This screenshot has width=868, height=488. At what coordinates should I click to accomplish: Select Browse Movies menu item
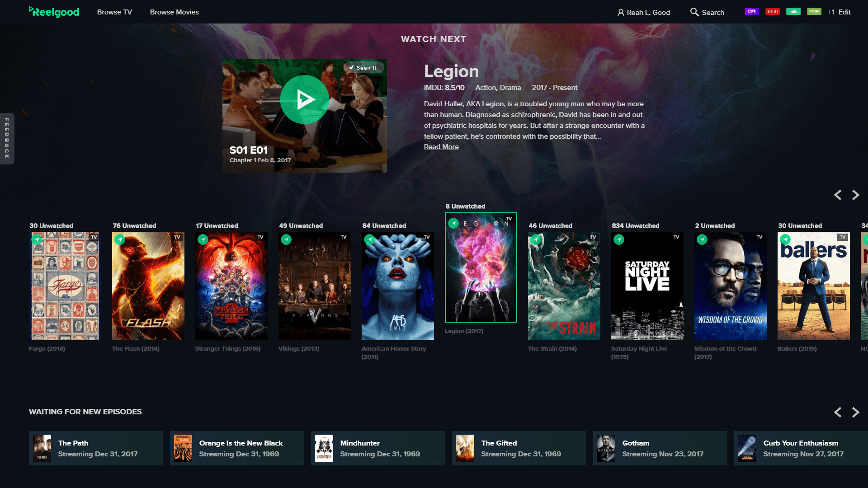pyautogui.click(x=175, y=12)
